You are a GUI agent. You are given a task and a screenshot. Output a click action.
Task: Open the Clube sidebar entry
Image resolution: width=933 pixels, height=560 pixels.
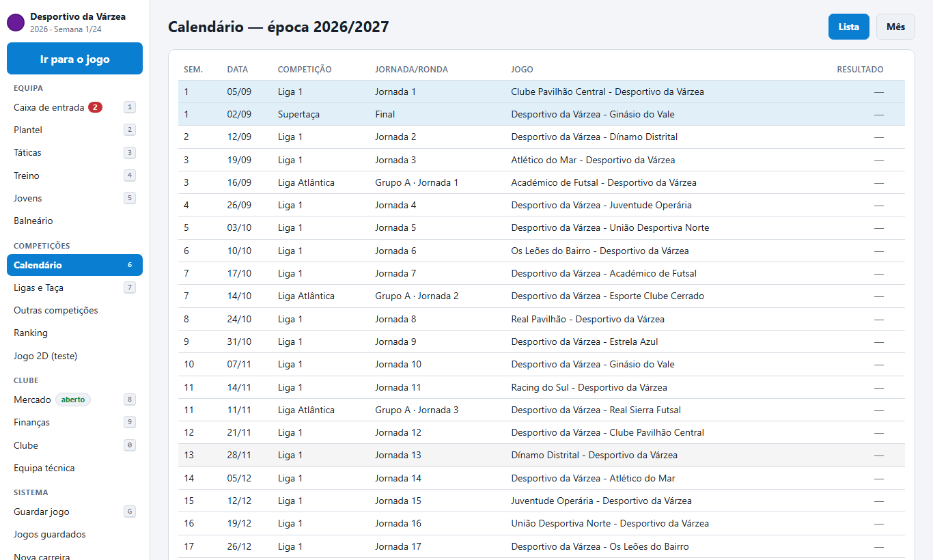point(74,445)
